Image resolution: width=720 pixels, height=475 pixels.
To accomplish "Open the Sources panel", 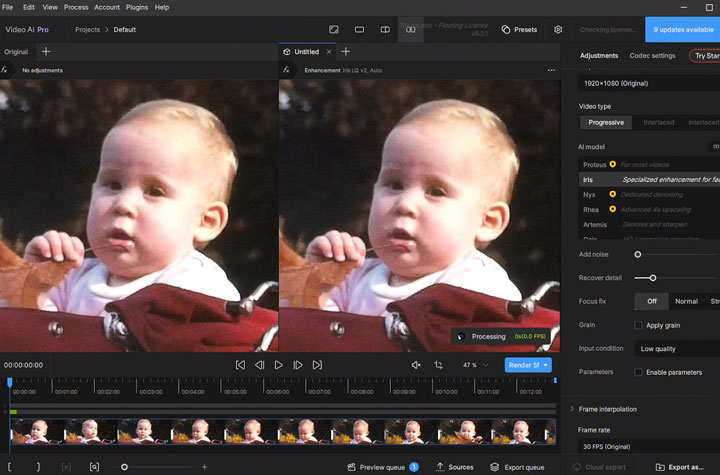I will pyautogui.click(x=455, y=467).
